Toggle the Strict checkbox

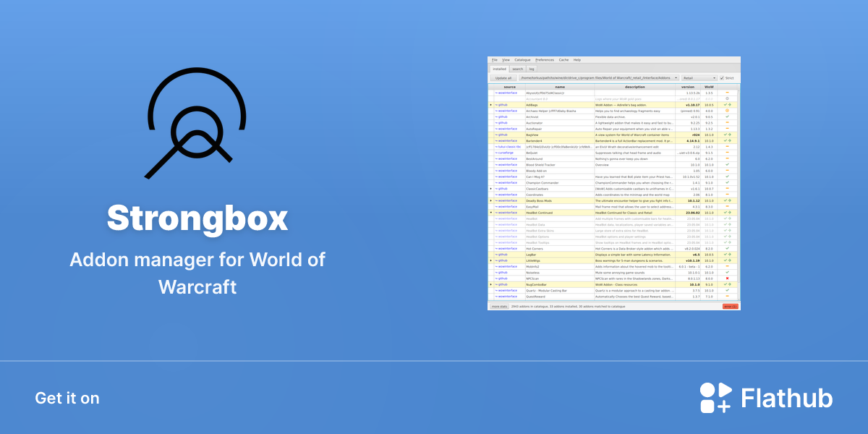(722, 77)
